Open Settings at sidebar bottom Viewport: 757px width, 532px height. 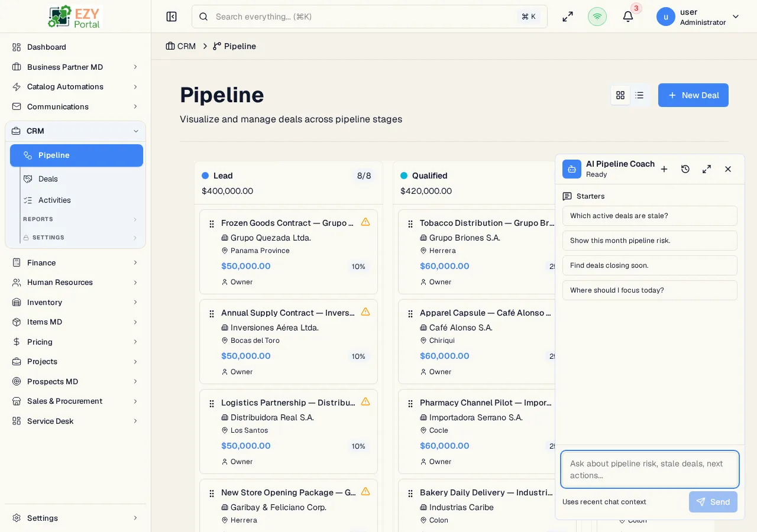[75, 518]
